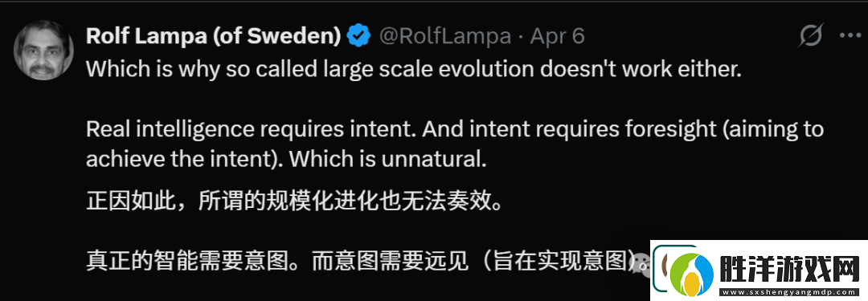Open the @RolfLampa handle link
This screenshot has width=868, height=301.
pyautogui.click(x=444, y=36)
